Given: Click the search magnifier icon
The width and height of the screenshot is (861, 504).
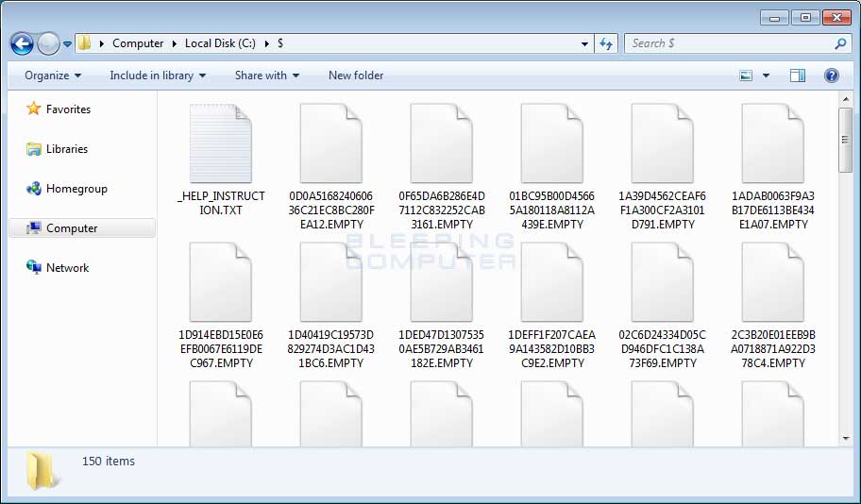Looking at the screenshot, I should coord(840,43).
